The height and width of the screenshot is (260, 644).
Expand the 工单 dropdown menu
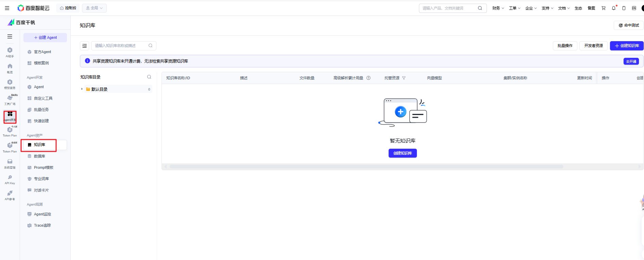point(515,8)
